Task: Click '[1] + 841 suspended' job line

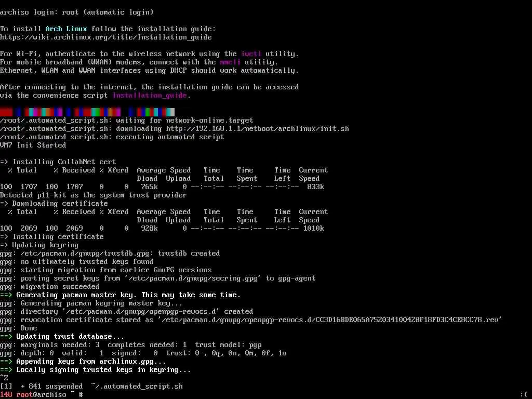Action: (x=91, y=387)
